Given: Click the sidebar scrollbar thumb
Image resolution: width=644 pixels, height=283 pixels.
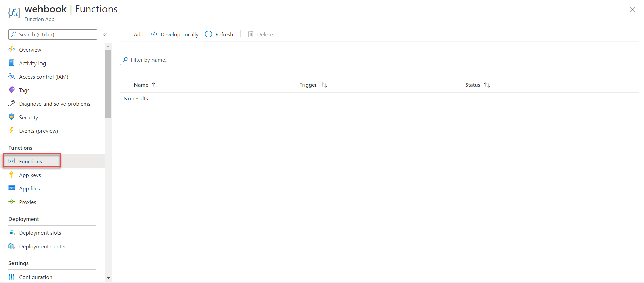Looking at the screenshot, I should coord(108,84).
